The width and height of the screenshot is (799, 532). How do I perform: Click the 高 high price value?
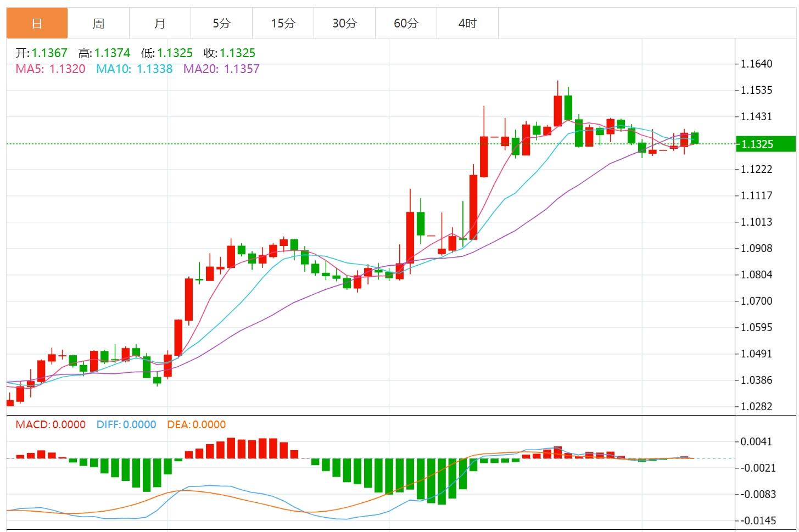coord(112,53)
